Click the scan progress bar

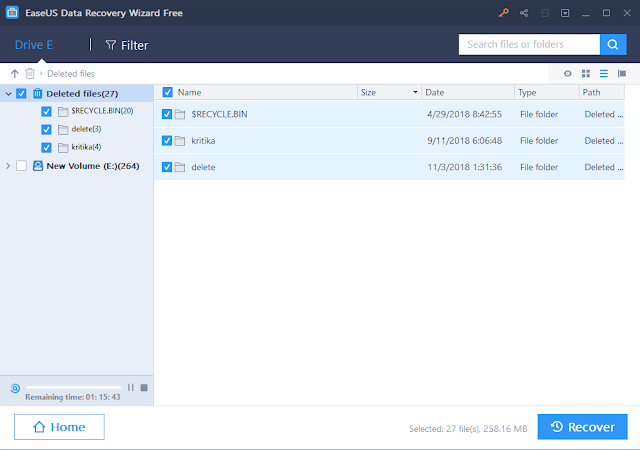pyautogui.click(x=73, y=387)
